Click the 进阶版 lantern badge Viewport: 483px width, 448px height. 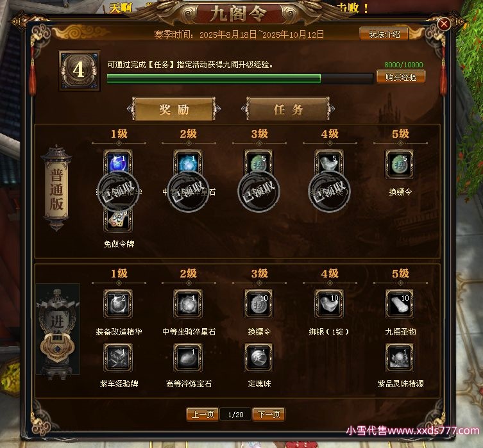(x=58, y=332)
